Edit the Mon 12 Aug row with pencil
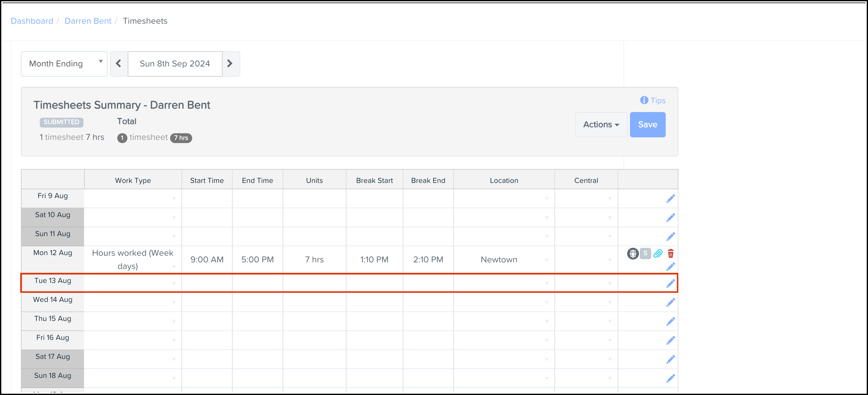Screen dimensions: 868x395 pos(670,266)
